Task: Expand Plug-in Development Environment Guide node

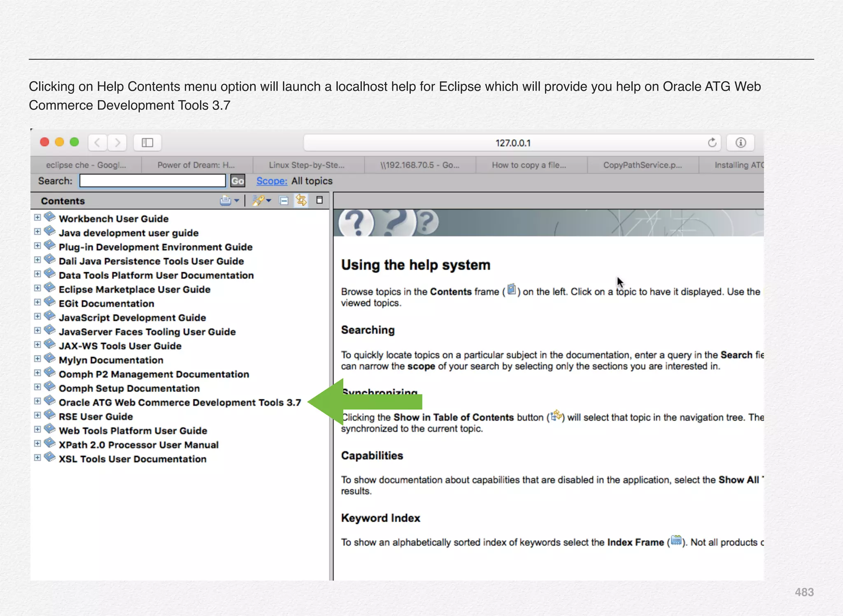Action: (x=37, y=246)
